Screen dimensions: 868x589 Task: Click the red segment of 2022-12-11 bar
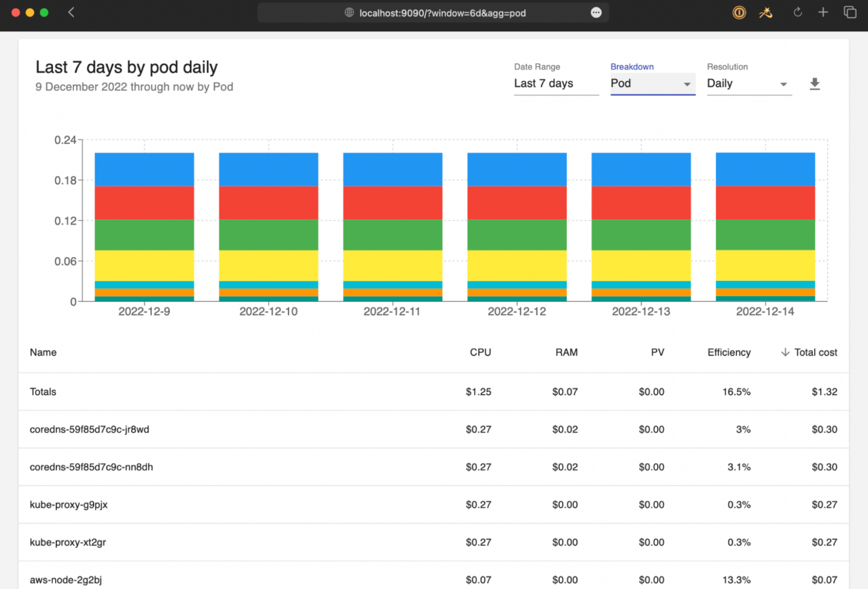coord(393,203)
